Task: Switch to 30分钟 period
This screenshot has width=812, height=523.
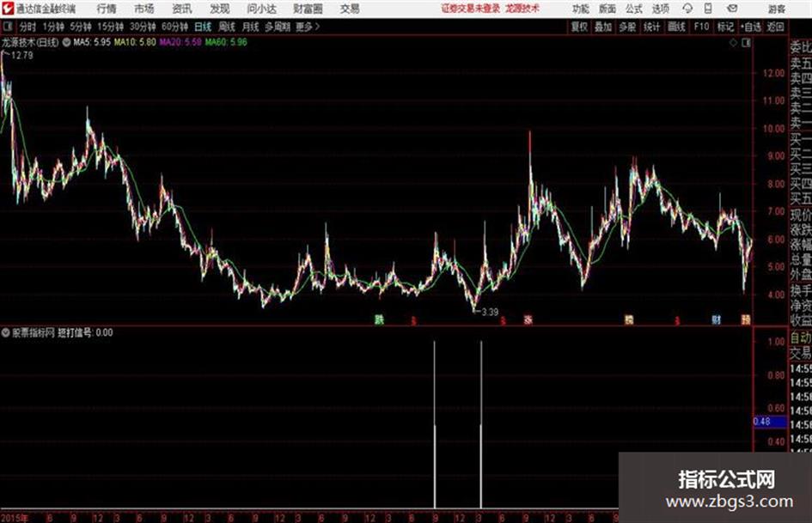Action: [x=143, y=27]
